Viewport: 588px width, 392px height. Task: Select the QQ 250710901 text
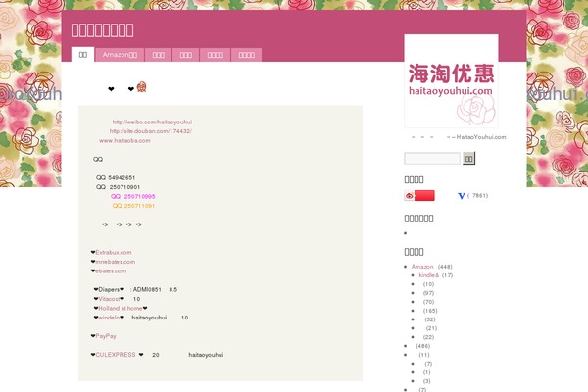pos(119,187)
